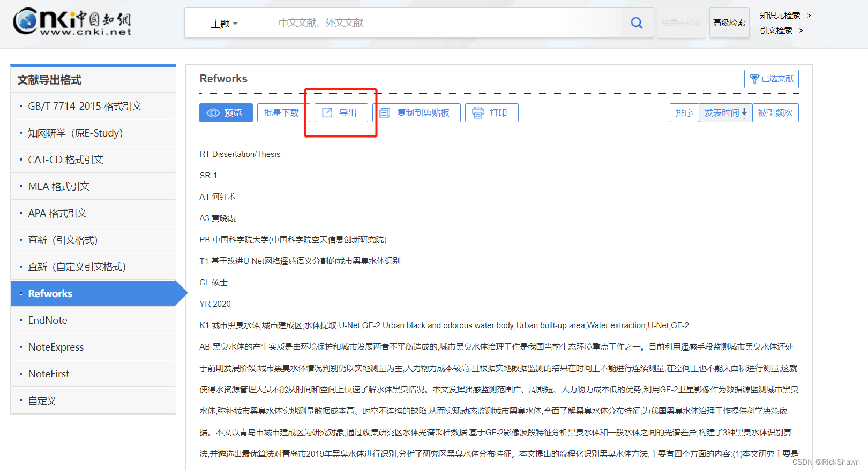Select the NoteExpress export format
The width and height of the screenshot is (868, 470).
coord(93,347)
